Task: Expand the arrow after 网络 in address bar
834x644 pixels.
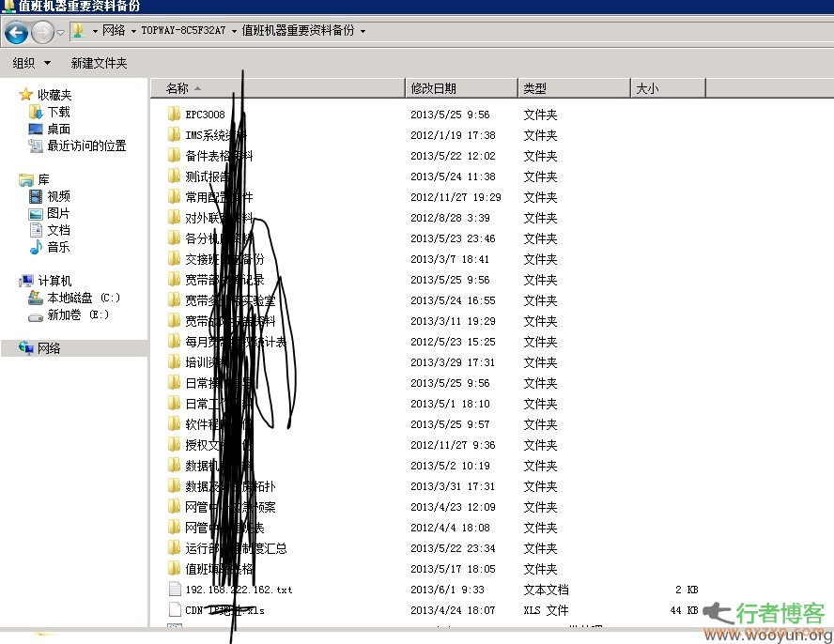Action: [x=133, y=31]
